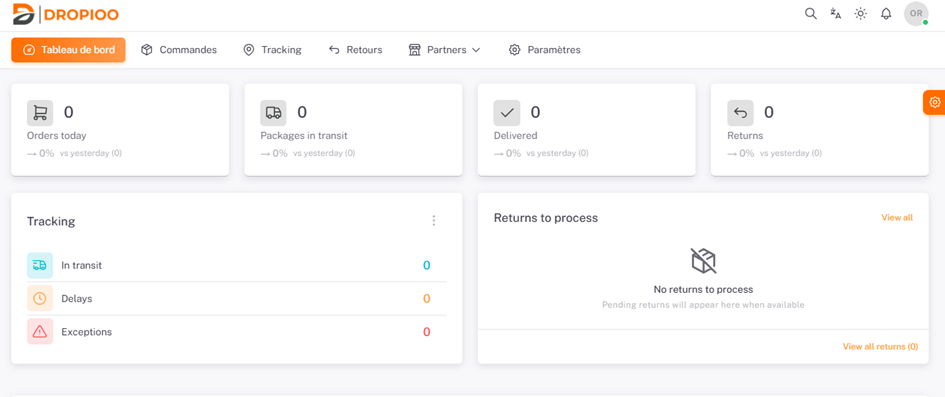The height and width of the screenshot is (397, 945).
Task: Click the Orders today cart icon
Action: pos(40,113)
